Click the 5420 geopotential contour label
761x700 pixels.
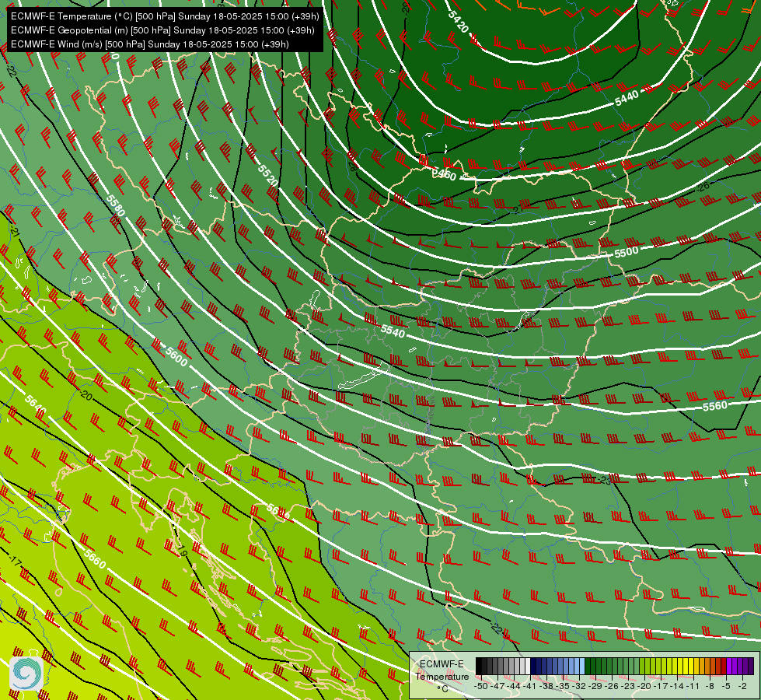[458, 22]
